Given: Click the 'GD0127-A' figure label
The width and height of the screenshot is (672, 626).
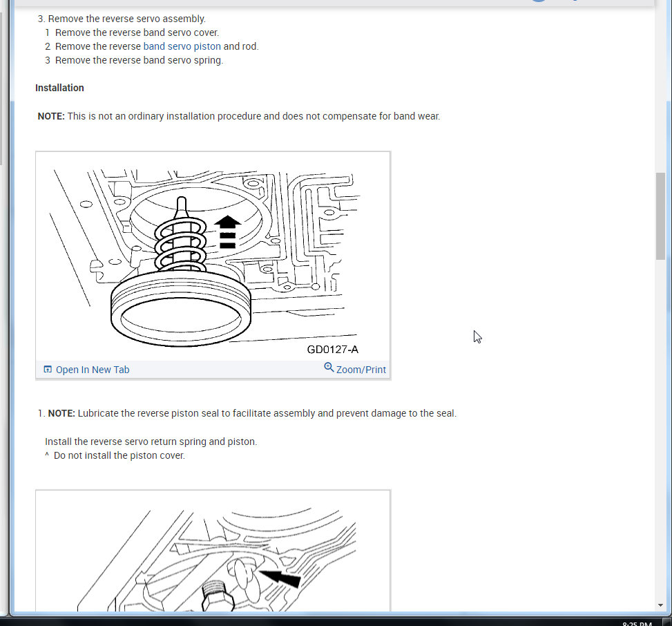Looking at the screenshot, I should point(333,350).
